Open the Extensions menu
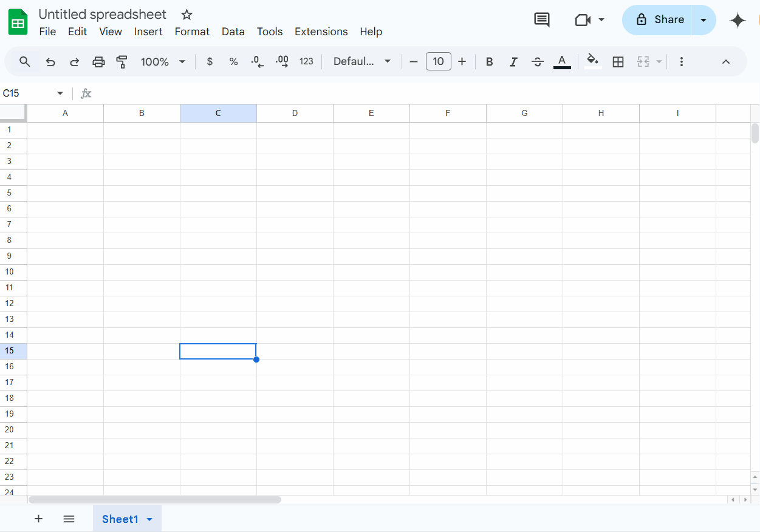Screen dimensions: 760x532 [x=321, y=32]
